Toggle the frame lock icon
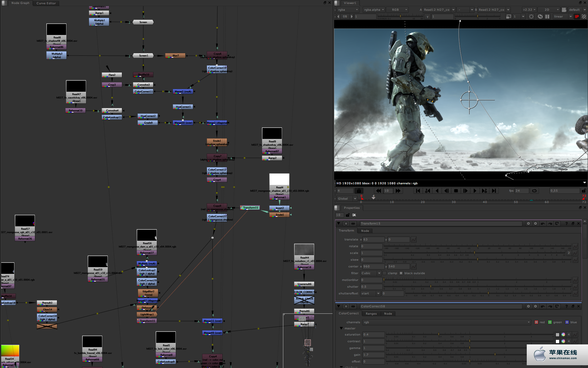 [359, 191]
